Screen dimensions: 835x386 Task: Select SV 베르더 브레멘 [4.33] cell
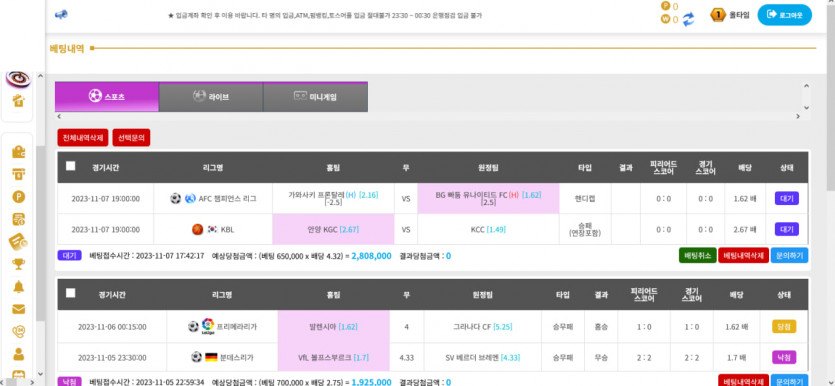pyautogui.click(x=482, y=357)
